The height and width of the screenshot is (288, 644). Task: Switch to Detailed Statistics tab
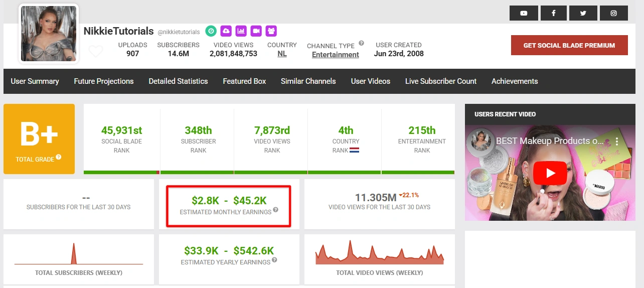point(178,81)
